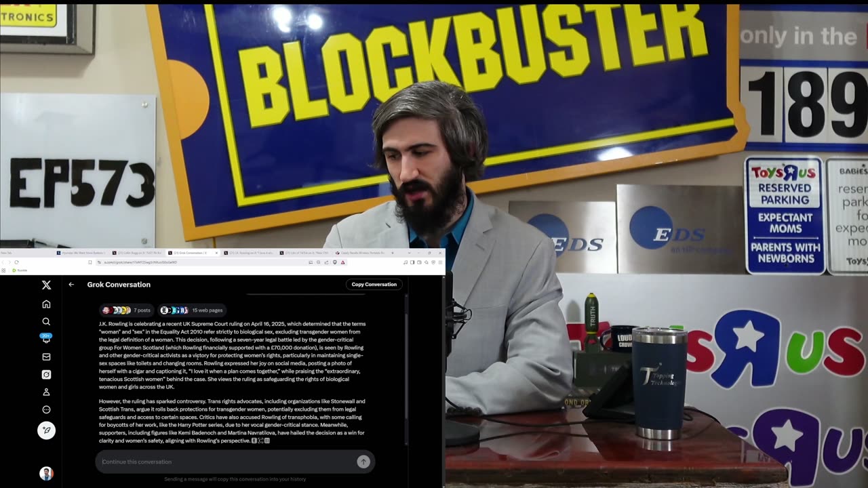Send message with the up-arrow button
This screenshot has height=488, width=868.
coord(363,462)
